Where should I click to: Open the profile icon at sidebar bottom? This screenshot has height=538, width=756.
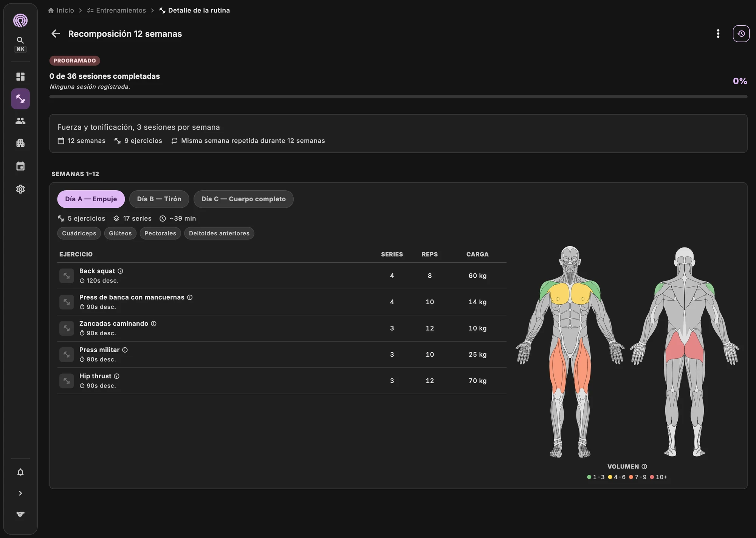pos(20,514)
